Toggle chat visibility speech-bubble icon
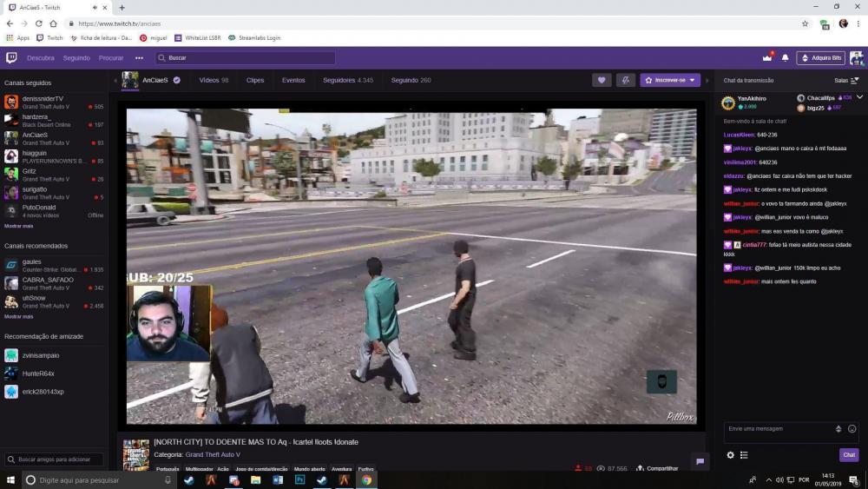868x489 pixels. click(x=700, y=460)
